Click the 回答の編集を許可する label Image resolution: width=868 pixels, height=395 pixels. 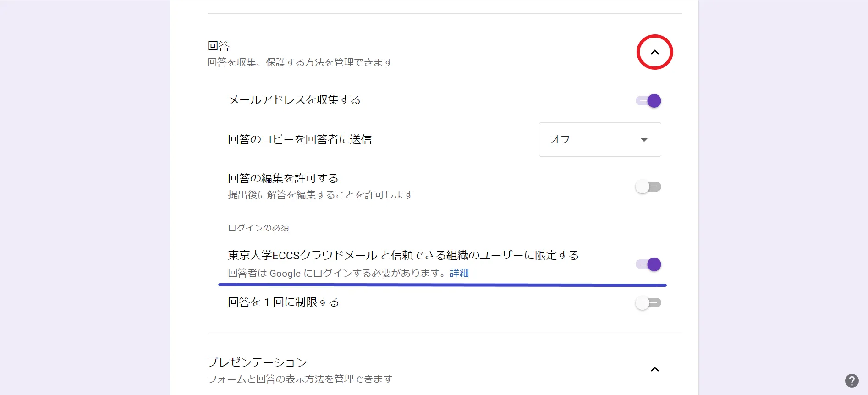[283, 178]
